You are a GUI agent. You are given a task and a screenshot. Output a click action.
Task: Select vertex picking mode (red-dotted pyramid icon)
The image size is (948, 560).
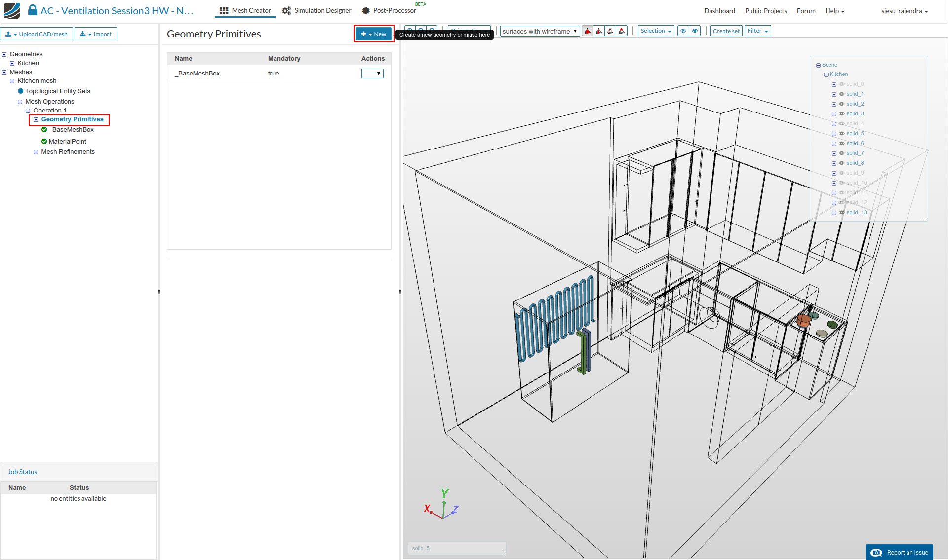[622, 31]
